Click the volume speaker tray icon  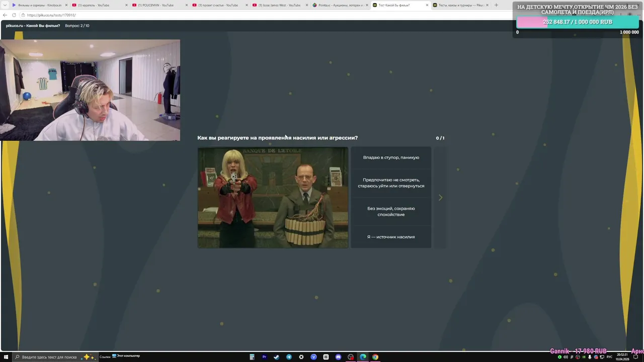pos(566,357)
